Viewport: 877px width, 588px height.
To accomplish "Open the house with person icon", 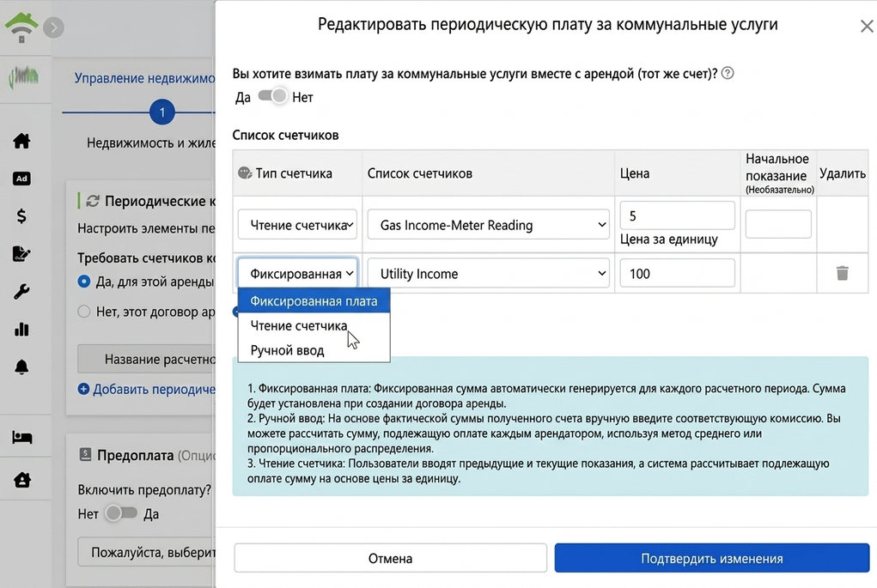I will pos(21,480).
